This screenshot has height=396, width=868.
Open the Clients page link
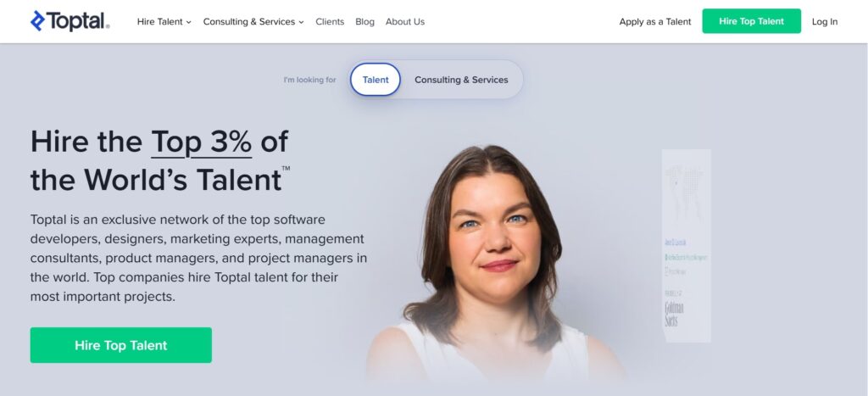pos(330,21)
